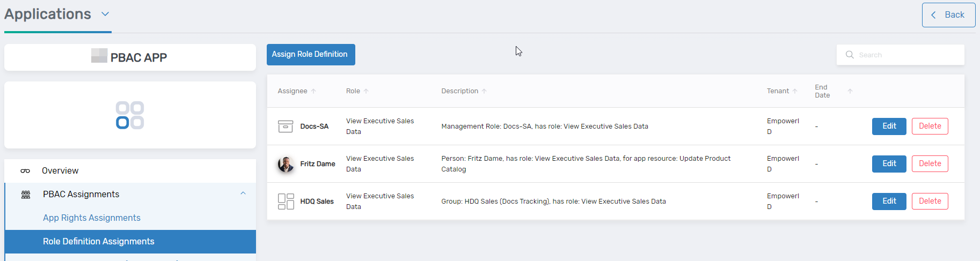980x261 pixels.
Task: Click Docs-SA Management Role description text
Action: pyautogui.click(x=545, y=126)
